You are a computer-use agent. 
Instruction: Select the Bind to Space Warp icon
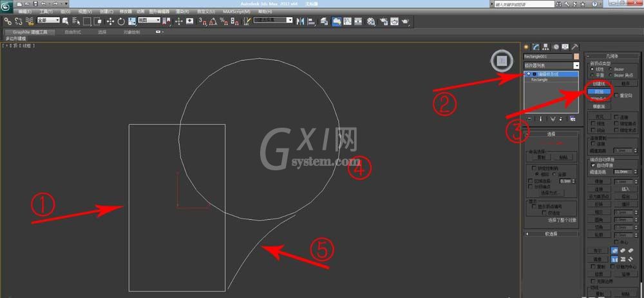[x=30, y=21]
